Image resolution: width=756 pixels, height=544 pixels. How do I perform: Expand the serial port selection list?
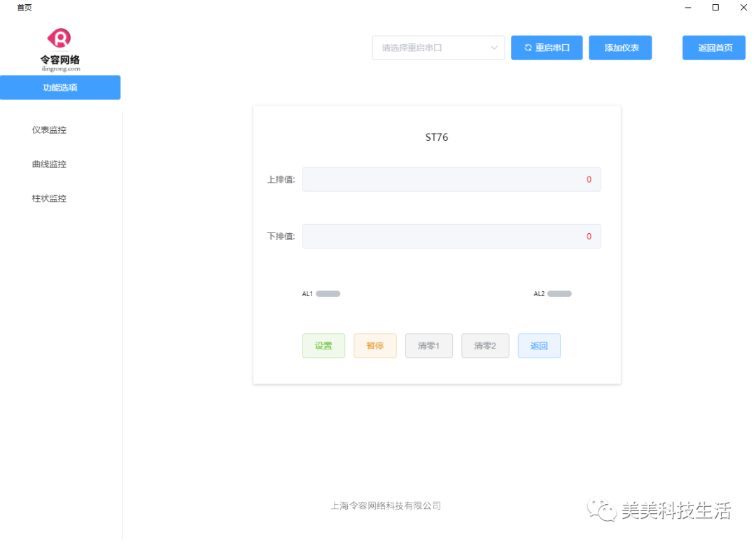point(438,48)
